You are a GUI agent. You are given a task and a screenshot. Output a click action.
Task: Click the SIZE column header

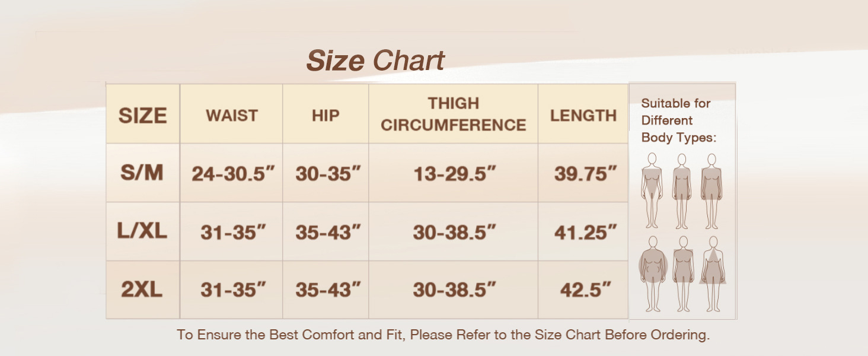click(142, 115)
